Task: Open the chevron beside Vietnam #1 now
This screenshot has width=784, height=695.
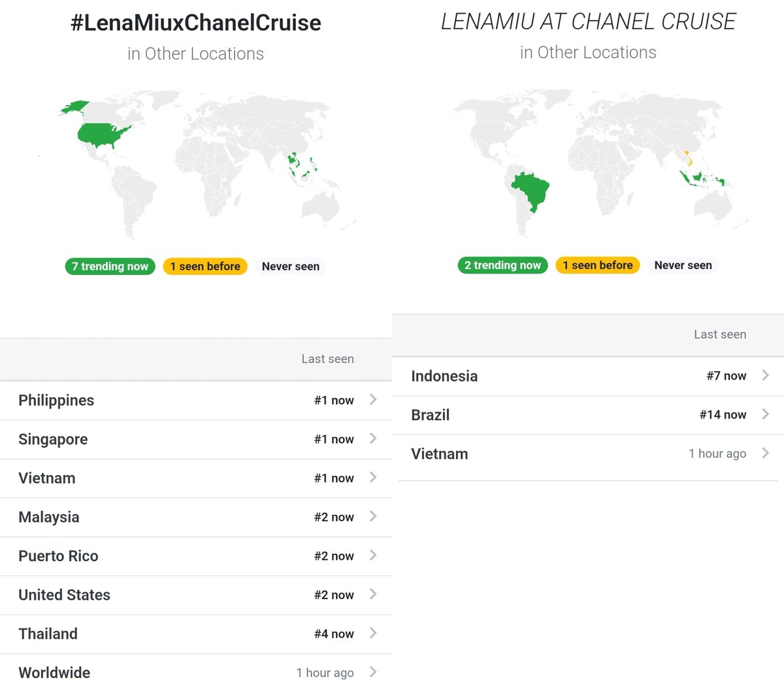Action: coord(373,477)
